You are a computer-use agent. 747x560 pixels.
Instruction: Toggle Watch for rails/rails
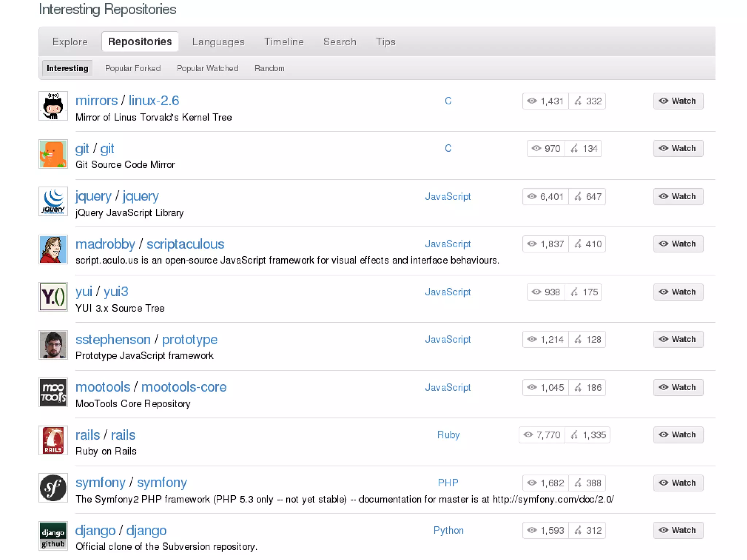point(678,435)
